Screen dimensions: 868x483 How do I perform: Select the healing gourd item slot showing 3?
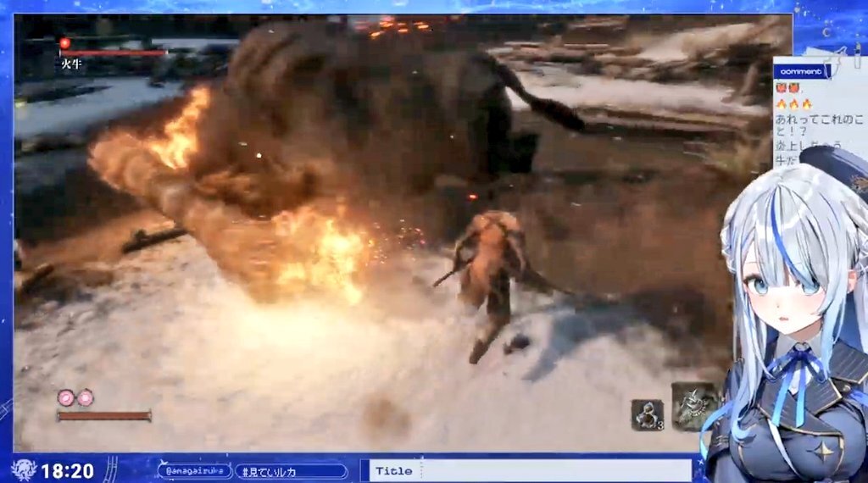click(x=648, y=415)
